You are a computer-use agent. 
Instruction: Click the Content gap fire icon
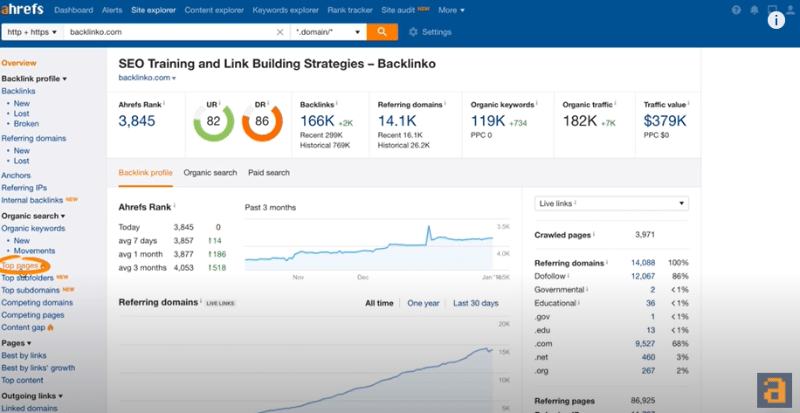click(51, 327)
